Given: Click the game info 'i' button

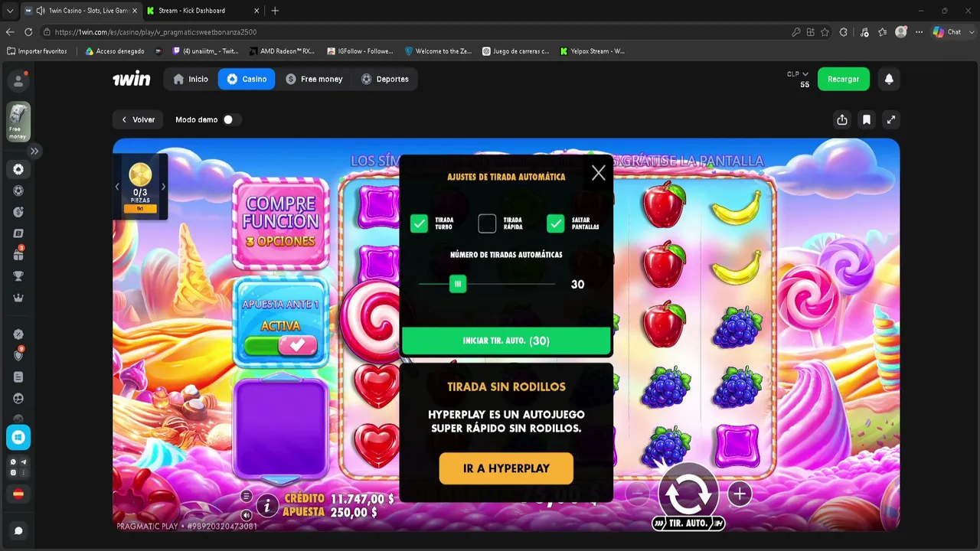Looking at the screenshot, I should (x=267, y=505).
